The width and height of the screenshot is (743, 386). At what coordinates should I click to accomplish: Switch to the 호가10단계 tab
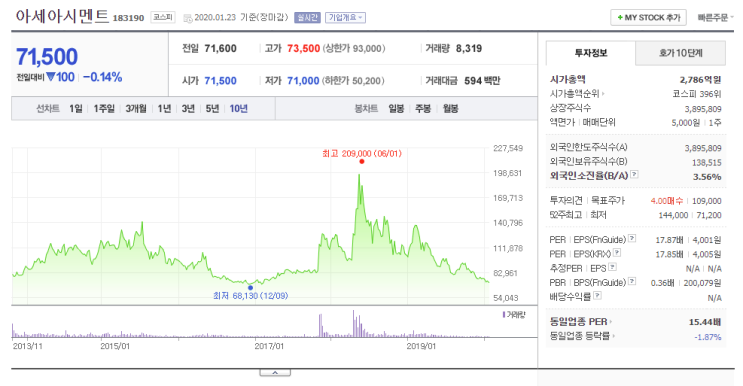[680, 53]
